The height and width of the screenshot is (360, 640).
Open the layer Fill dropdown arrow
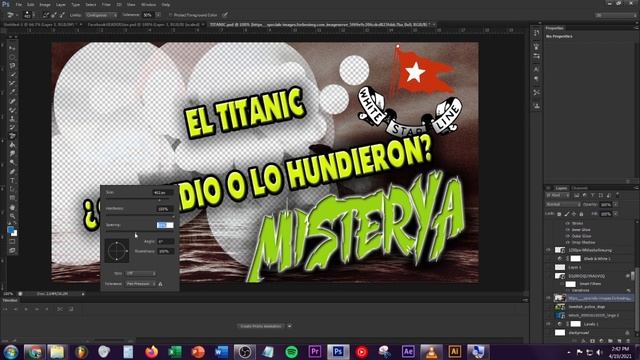pos(616,214)
